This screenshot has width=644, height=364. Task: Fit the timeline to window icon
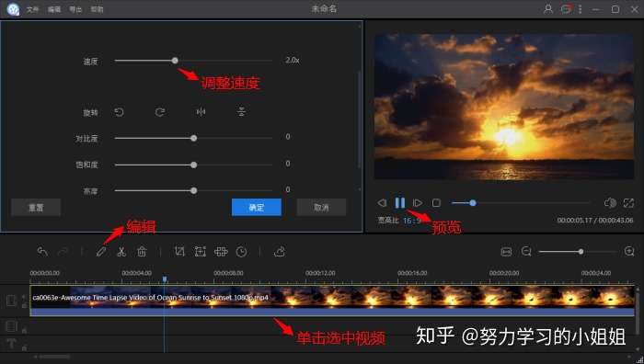506,252
